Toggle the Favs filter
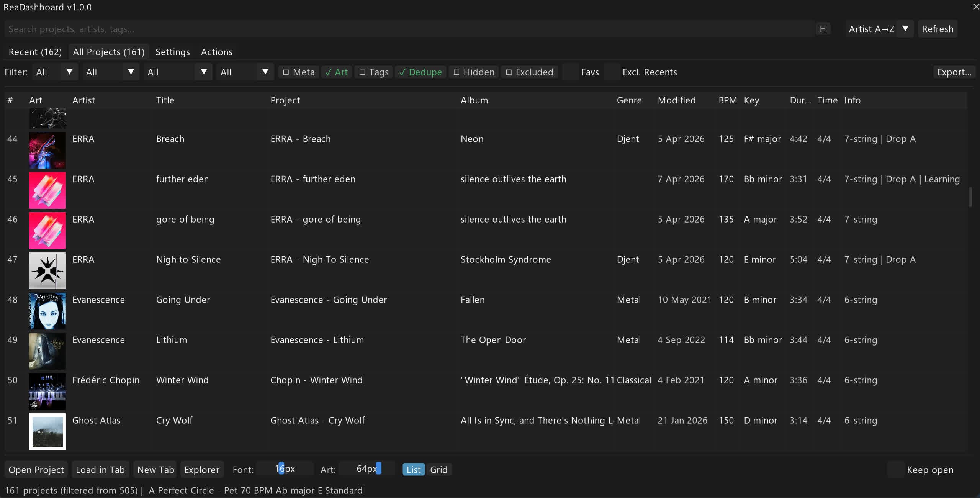The image size is (980, 498). 571,72
